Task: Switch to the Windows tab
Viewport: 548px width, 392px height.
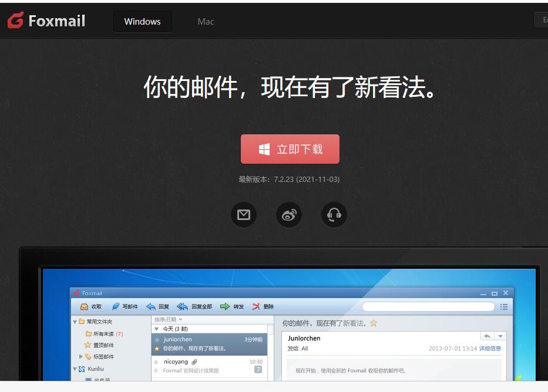Action: coord(142,22)
